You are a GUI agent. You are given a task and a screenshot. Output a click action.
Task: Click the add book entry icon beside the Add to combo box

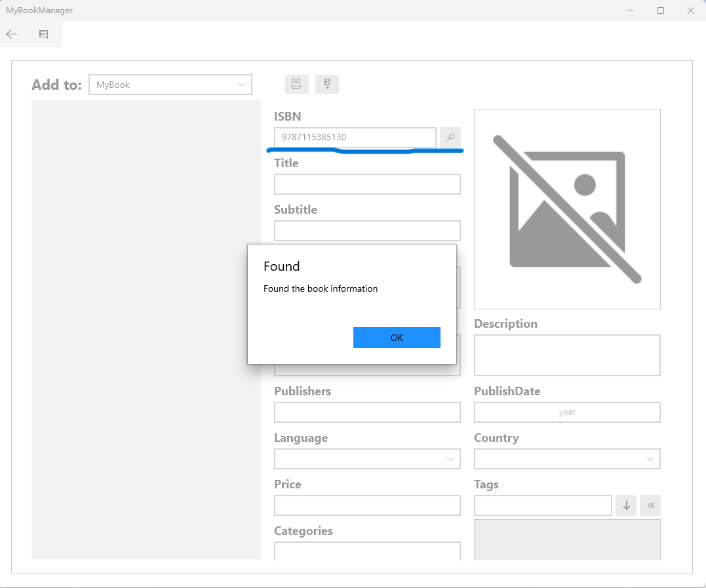(297, 84)
